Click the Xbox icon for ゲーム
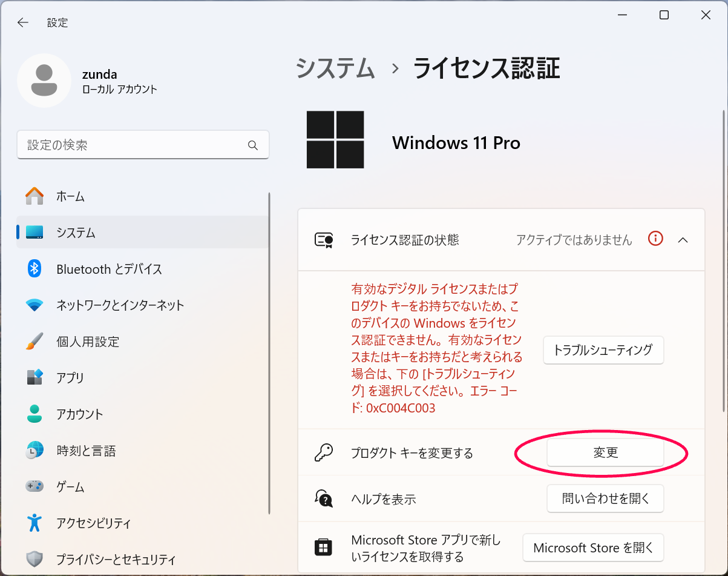This screenshot has height=576, width=728. (x=34, y=486)
